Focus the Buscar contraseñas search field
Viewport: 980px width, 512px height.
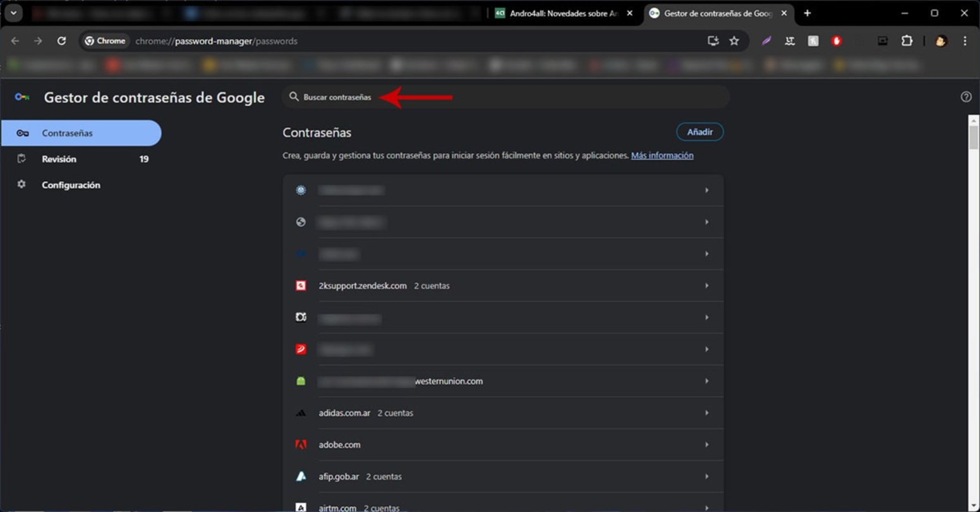tap(505, 97)
